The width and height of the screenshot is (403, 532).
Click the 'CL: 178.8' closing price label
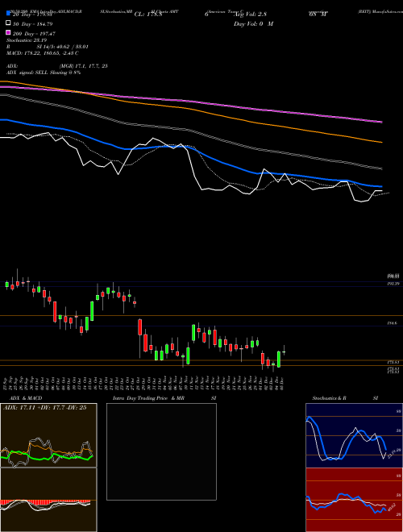[148, 15]
